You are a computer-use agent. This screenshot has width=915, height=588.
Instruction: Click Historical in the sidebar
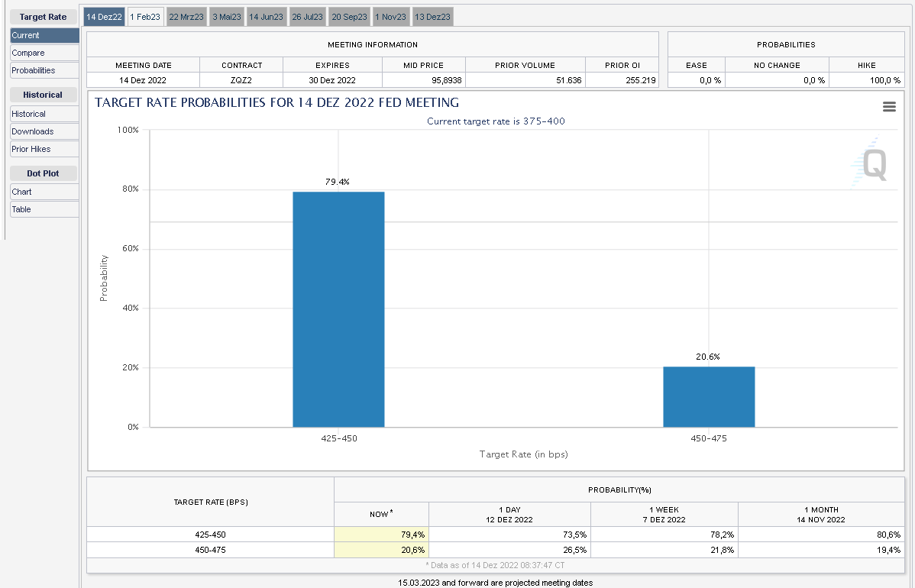tap(42, 113)
